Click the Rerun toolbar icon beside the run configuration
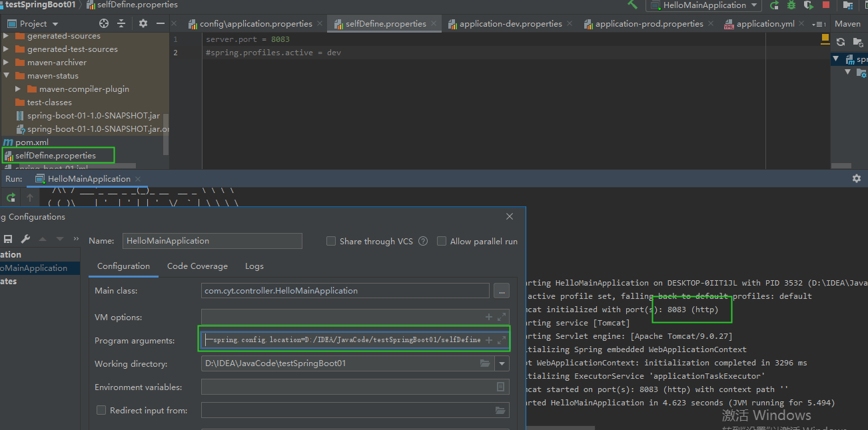The image size is (868, 430). click(774, 5)
